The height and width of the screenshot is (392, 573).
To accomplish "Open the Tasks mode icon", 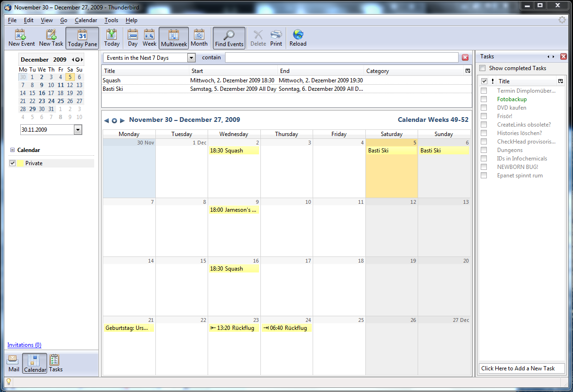I will 56,363.
